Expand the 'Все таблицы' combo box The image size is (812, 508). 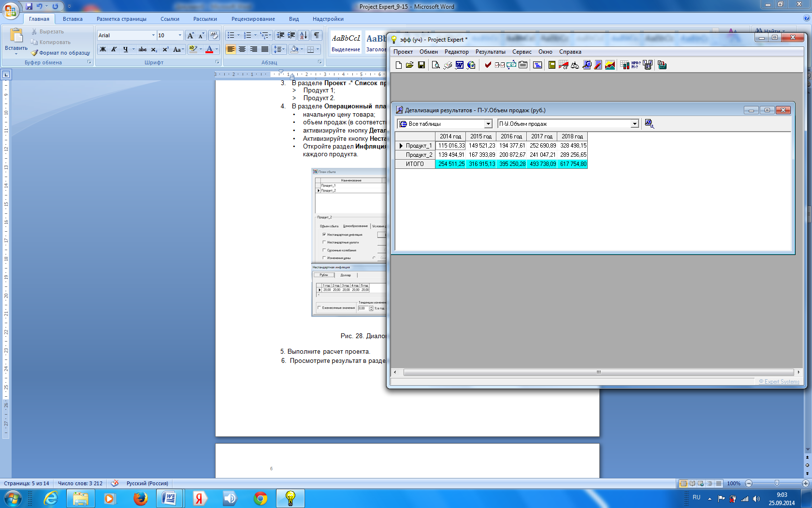click(x=488, y=124)
